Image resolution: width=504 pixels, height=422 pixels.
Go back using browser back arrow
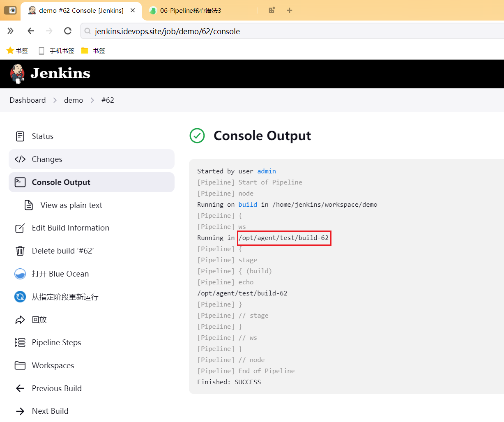pyautogui.click(x=31, y=31)
